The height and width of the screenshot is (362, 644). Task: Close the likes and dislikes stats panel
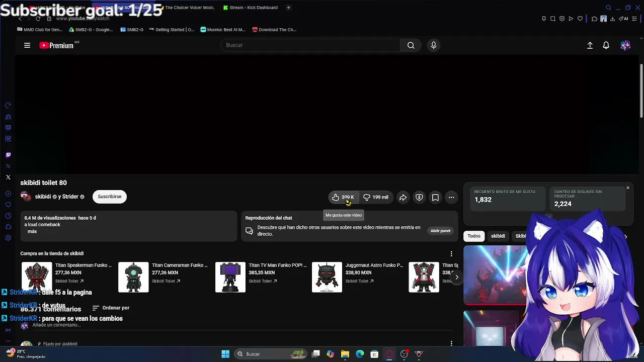[x=628, y=188]
